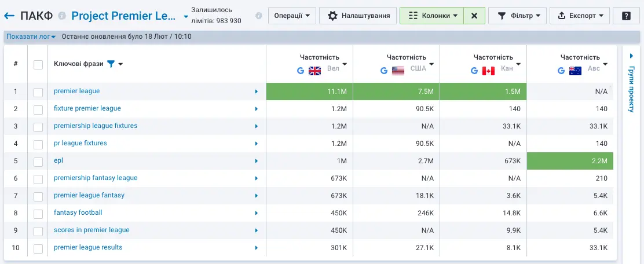Expand the Групи проекту side panel
Screen dimensions: 644x264
[x=631, y=81]
